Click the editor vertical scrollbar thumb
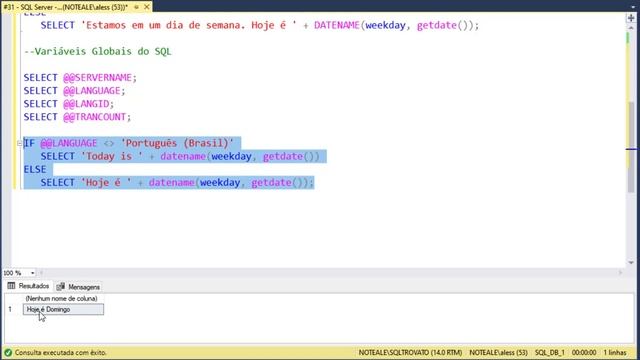The height and width of the screenshot is (360, 640). (x=631, y=147)
